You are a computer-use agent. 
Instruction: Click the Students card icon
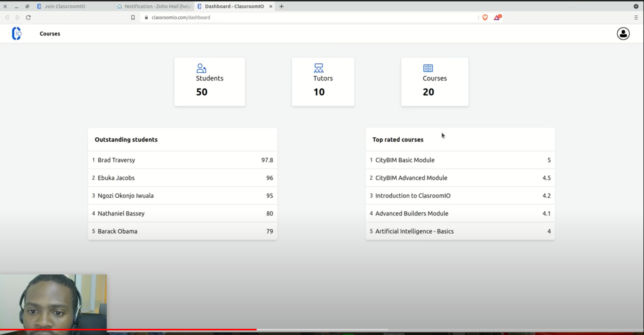click(x=201, y=68)
